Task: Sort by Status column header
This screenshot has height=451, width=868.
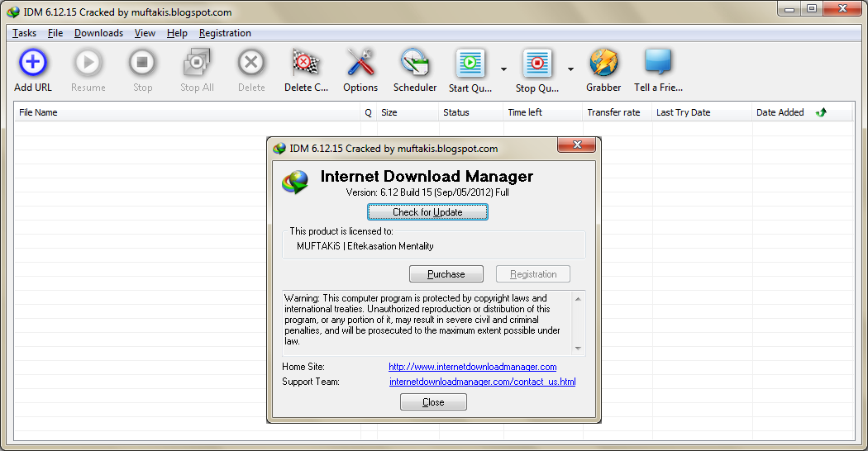Action: [471, 112]
